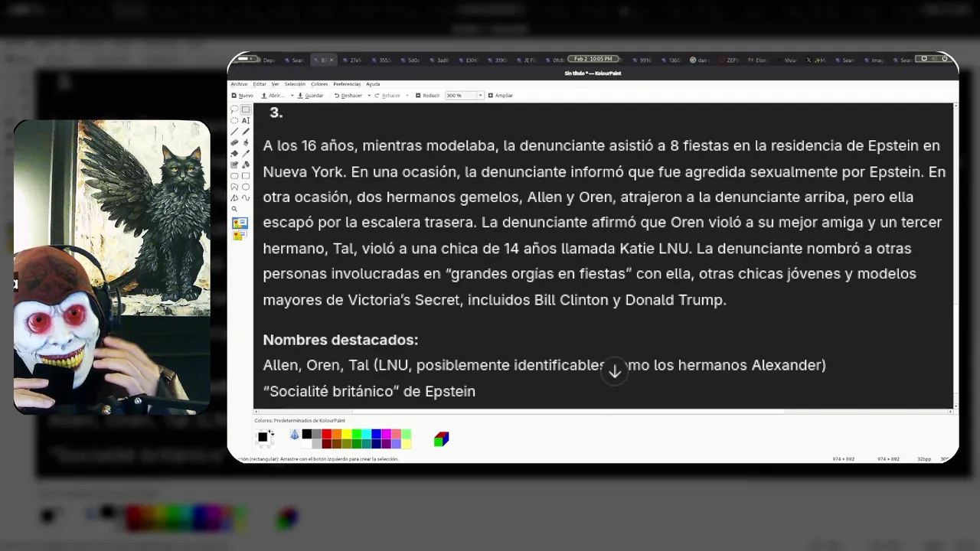Viewport: 980px width, 551px height.
Task: Click the Rehacer redo button
Action: 387,96
